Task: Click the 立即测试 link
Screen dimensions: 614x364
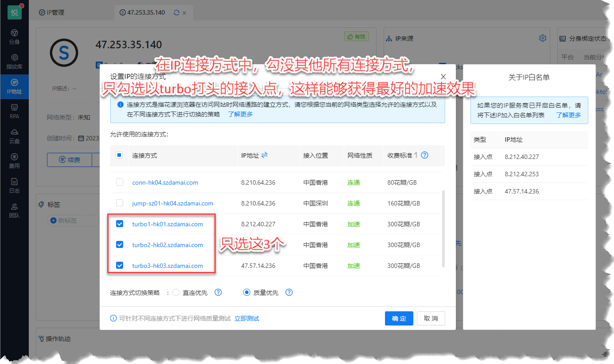Action: [x=247, y=318]
